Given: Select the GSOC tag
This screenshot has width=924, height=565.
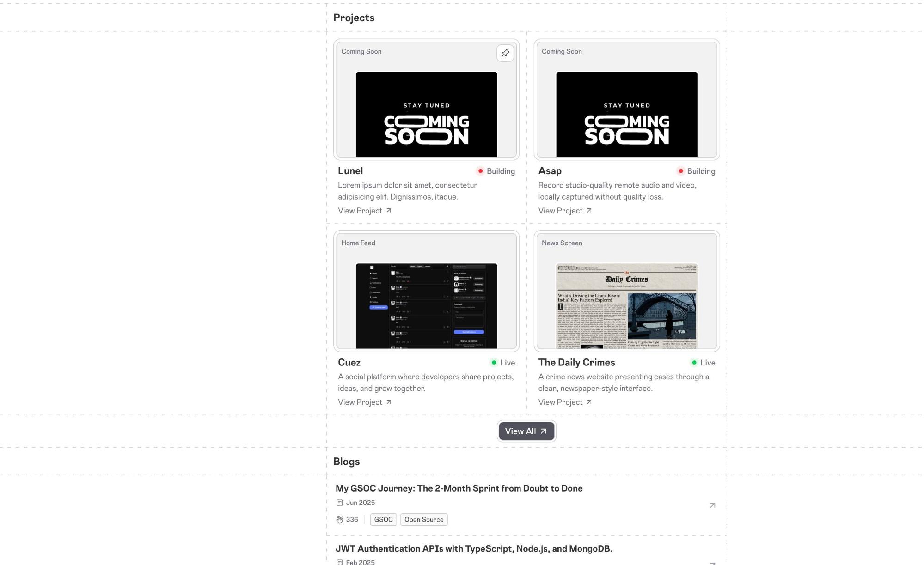Looking at the screenshot, I should [383, 520].
